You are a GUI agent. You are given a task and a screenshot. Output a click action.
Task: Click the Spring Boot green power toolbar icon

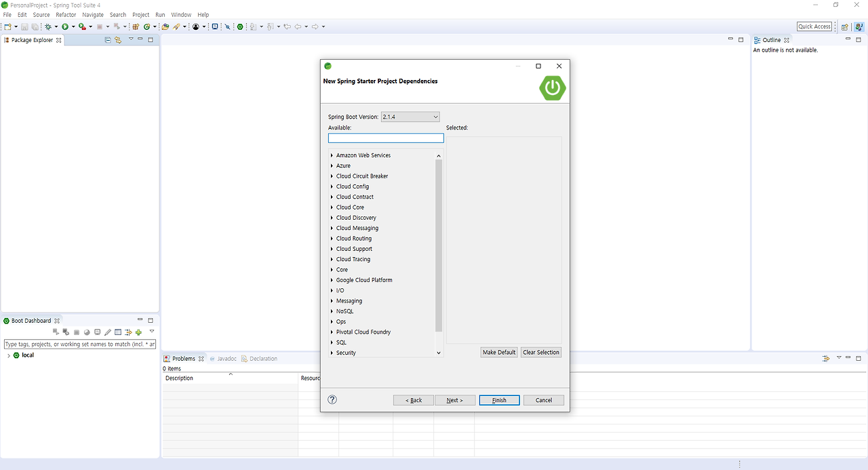(240, 26)
